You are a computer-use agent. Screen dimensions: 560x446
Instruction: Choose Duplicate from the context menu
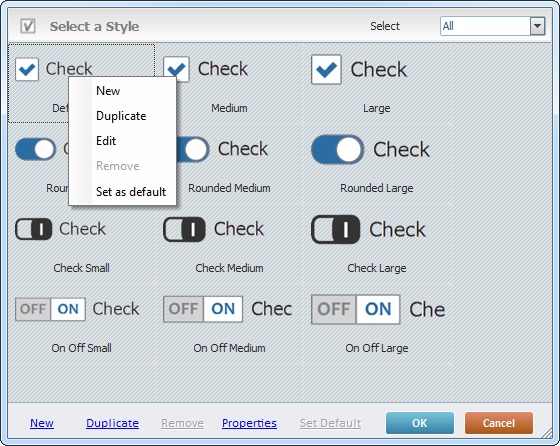122,116
